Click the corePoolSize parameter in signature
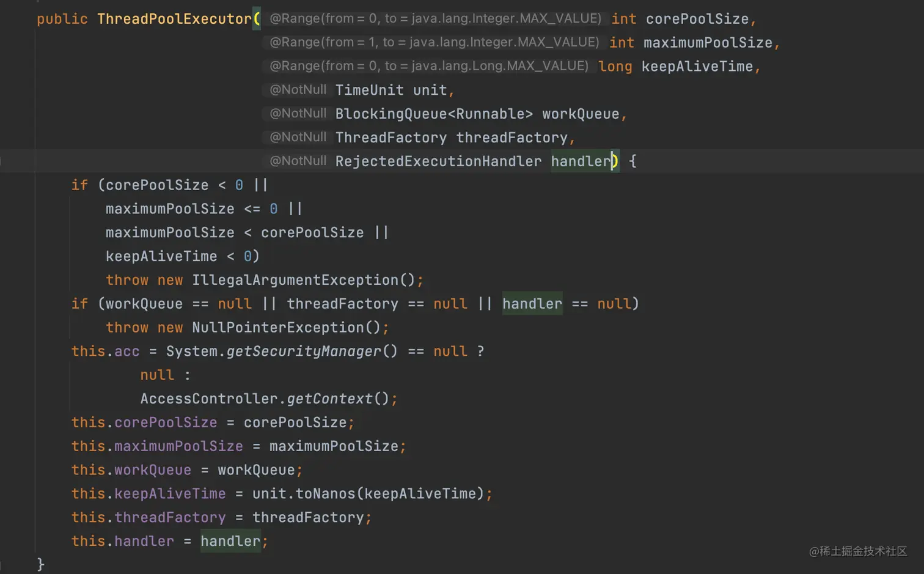This screenshot has width=924, height=574. (697, 19)
